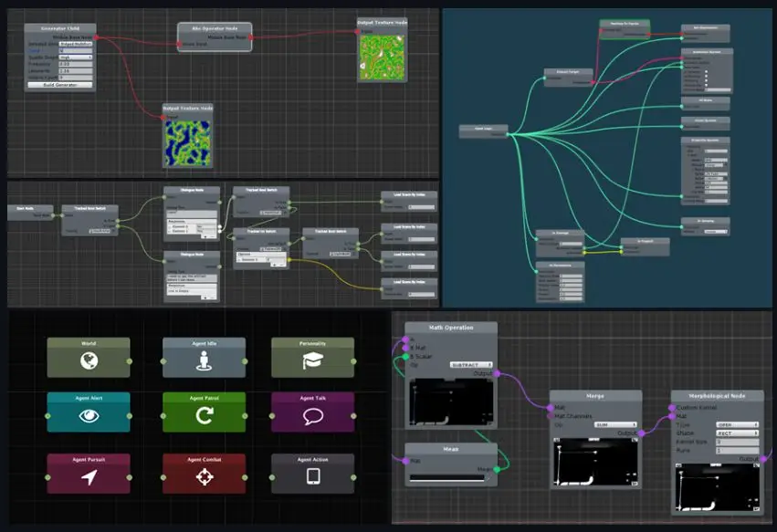The height and width of the screenshot is (532, 777).
Task: Click the Mean node Mat input port
Action: click(405, 461)
